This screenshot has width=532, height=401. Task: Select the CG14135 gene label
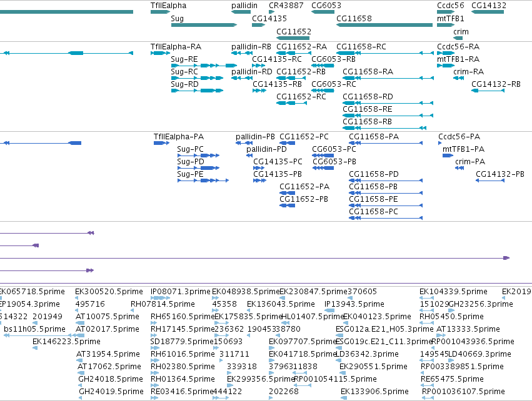click(269, 18)
